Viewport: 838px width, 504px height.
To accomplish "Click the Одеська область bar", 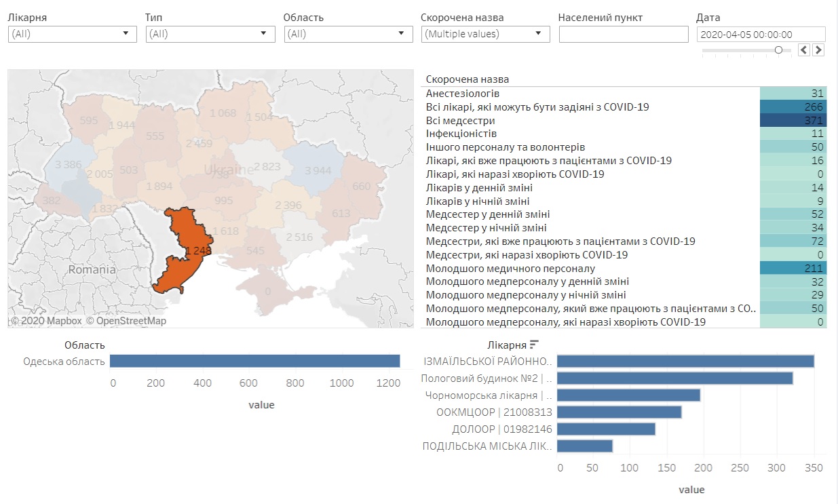I will click(254, 362).
